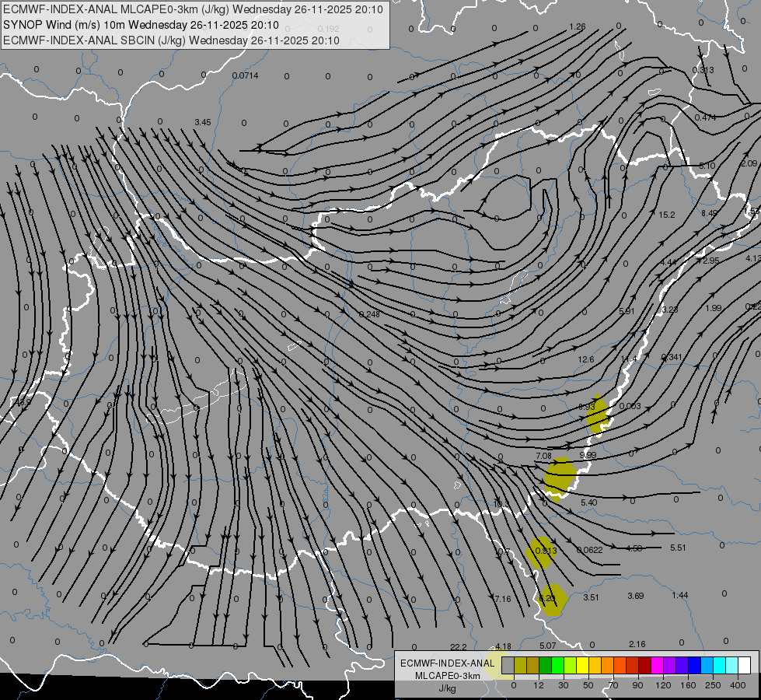Click the legend tick label '250'
This screenshot has width=761, height=700.
713,685
